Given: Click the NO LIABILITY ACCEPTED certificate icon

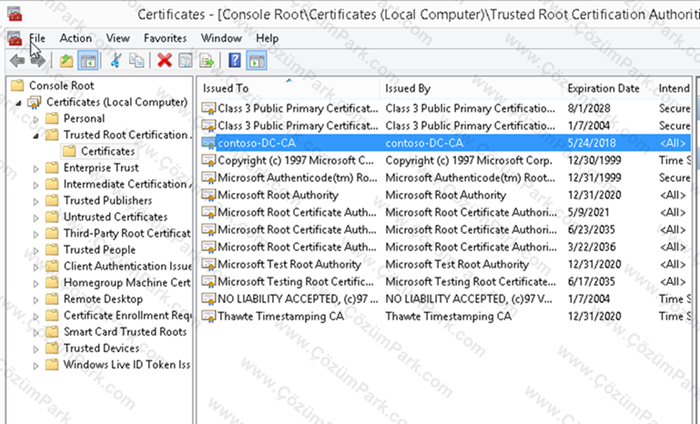Looking at the screenshot, I should point(208,299).
